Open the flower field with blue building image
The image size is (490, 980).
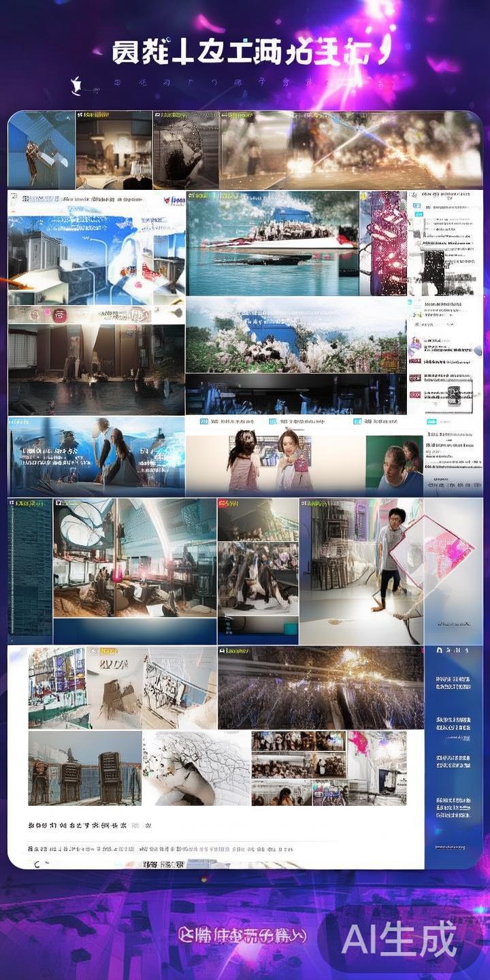[x=296, y=336]
